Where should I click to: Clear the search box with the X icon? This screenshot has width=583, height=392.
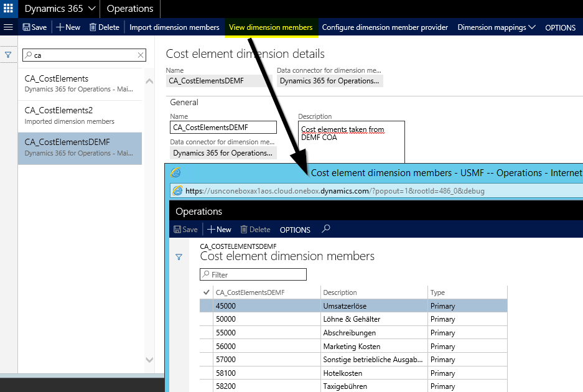point(141,55)
